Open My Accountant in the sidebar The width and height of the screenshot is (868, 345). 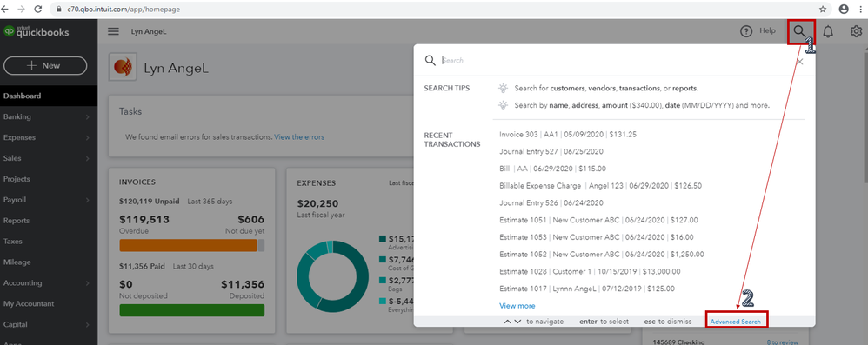coord(29,303)
